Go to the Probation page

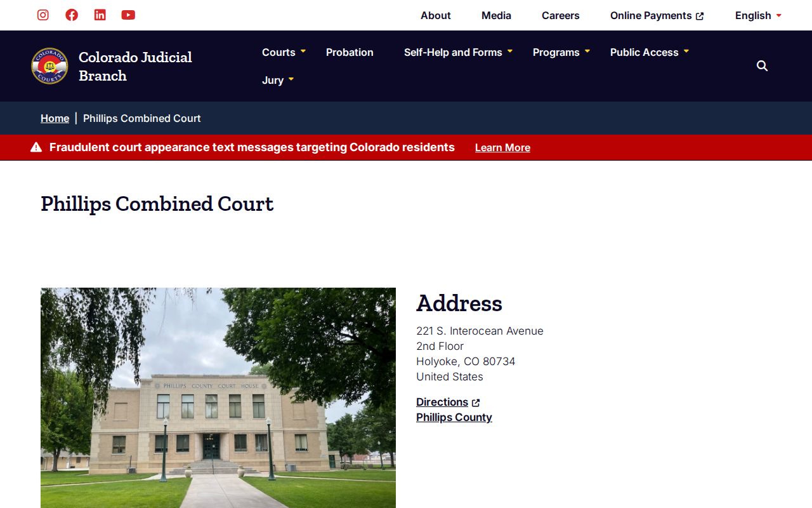tap(350, 52)
